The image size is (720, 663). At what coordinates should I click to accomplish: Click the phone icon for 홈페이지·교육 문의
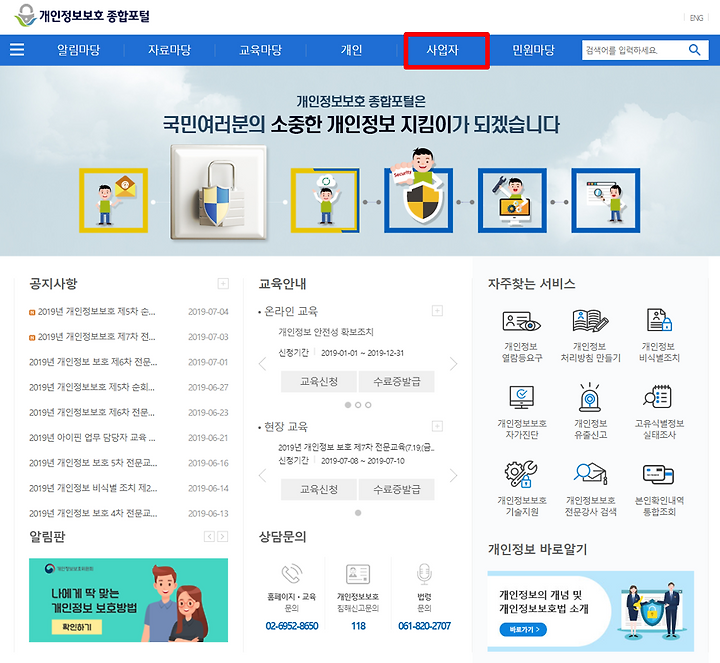click(x=292, y=573)
